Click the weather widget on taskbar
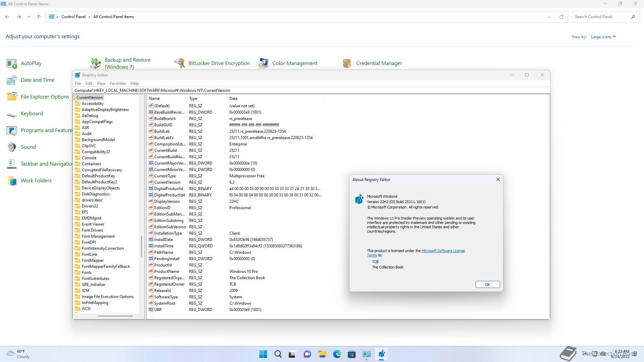 18,354
